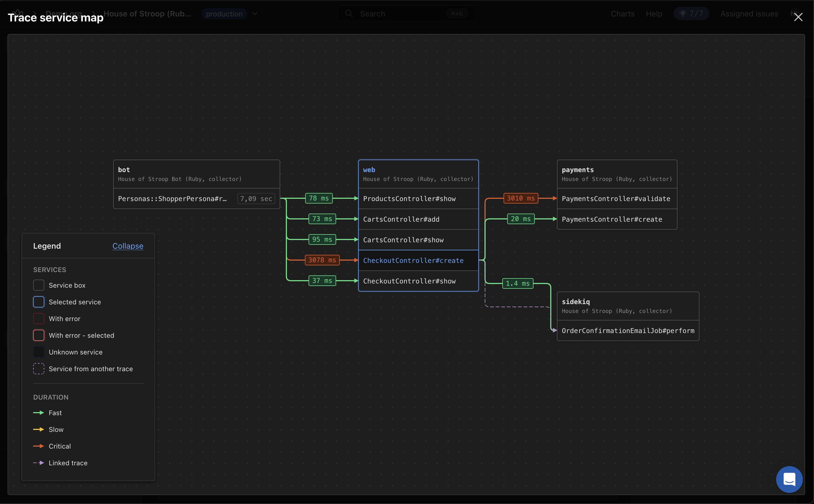This screenshot has width=814, height=504.
Task: Collapse the Legend panel
Action: click(128, 246)
